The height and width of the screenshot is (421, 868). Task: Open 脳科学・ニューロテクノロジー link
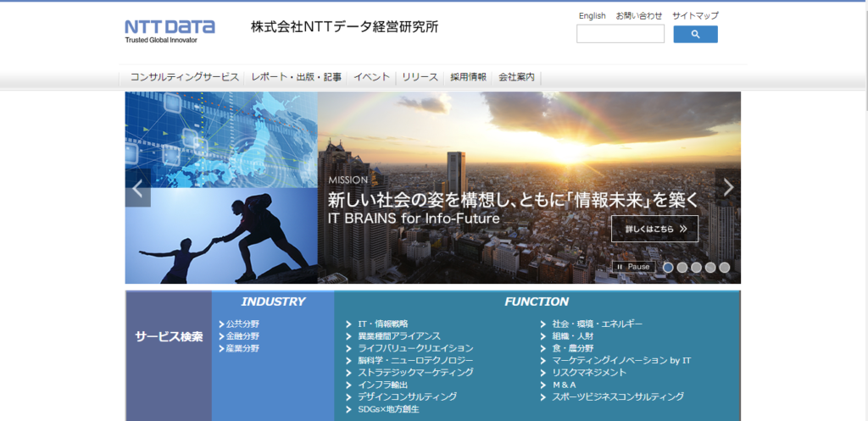point(415,360)
